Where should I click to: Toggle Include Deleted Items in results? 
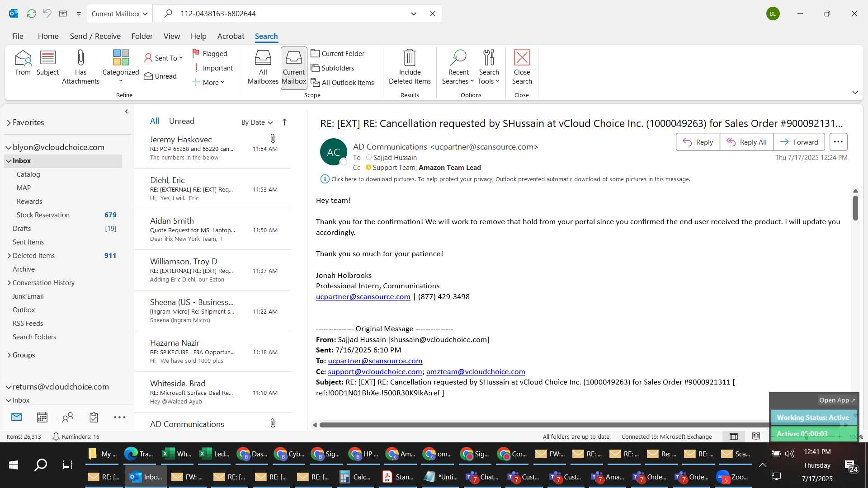pos(410,67)
